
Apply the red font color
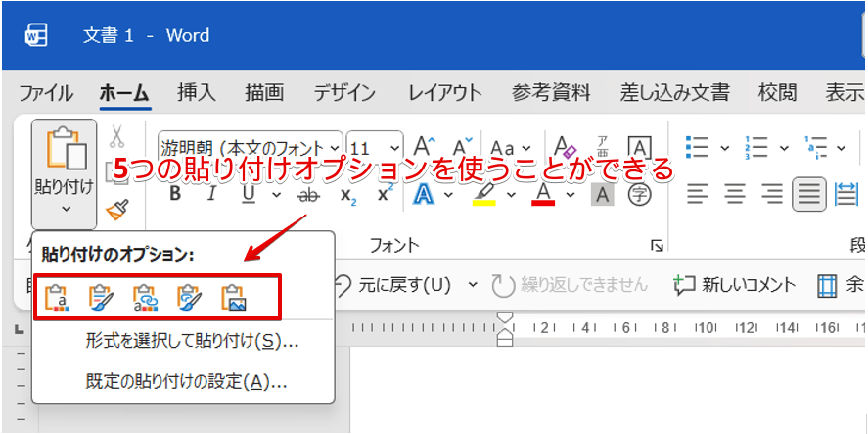[543, 195]
